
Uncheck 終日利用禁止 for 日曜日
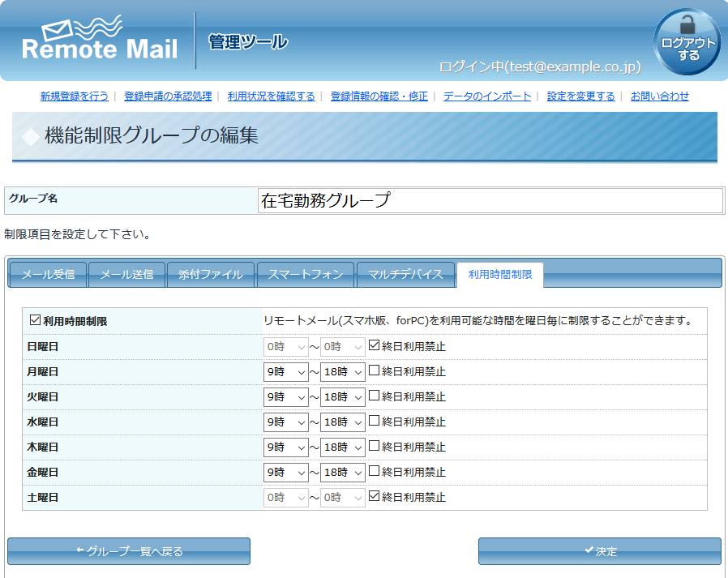coord(374,345)
